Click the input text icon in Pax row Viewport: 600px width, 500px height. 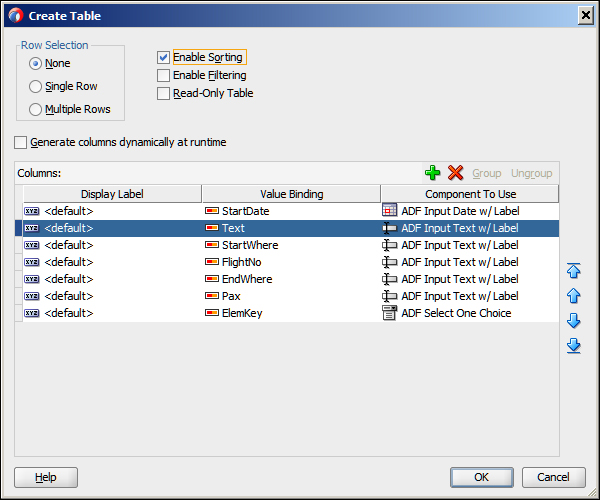point(390,296)
